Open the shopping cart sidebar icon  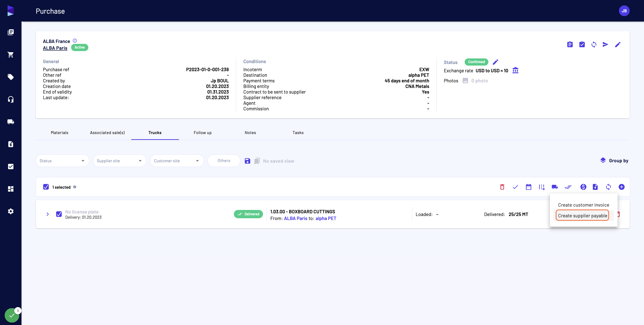point(11,55)
